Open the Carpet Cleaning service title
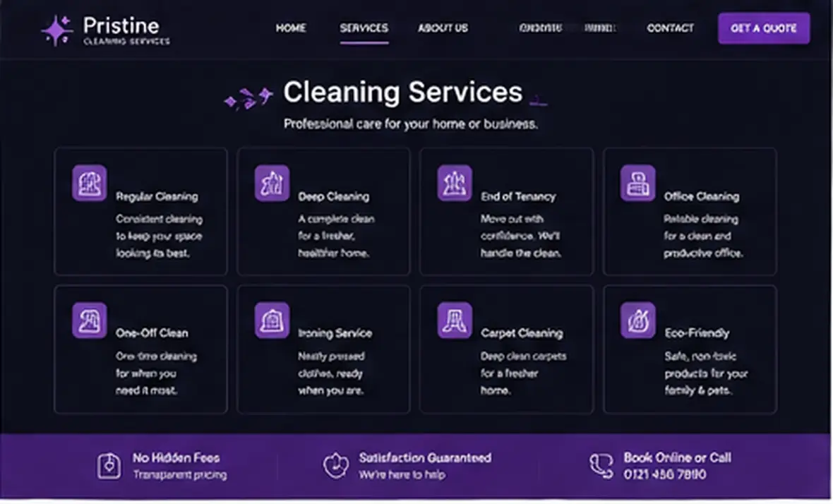 tap(522, 333)
